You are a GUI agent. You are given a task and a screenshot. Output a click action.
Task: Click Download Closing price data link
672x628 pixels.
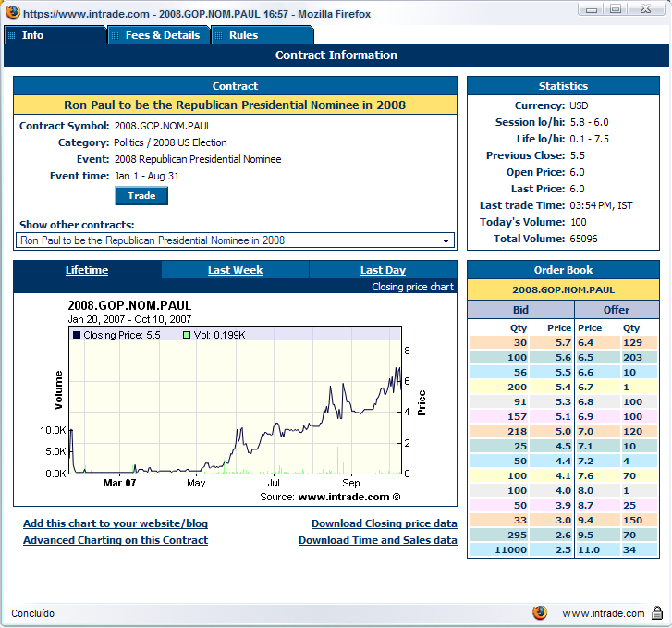(384, 523)
